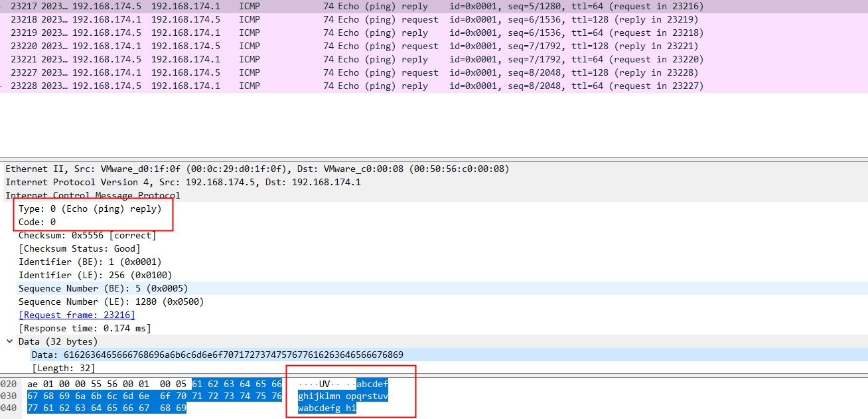Select packet 23227 ping request seq=8/2048
The image size is (868, 419).
[x=434, y=72]
